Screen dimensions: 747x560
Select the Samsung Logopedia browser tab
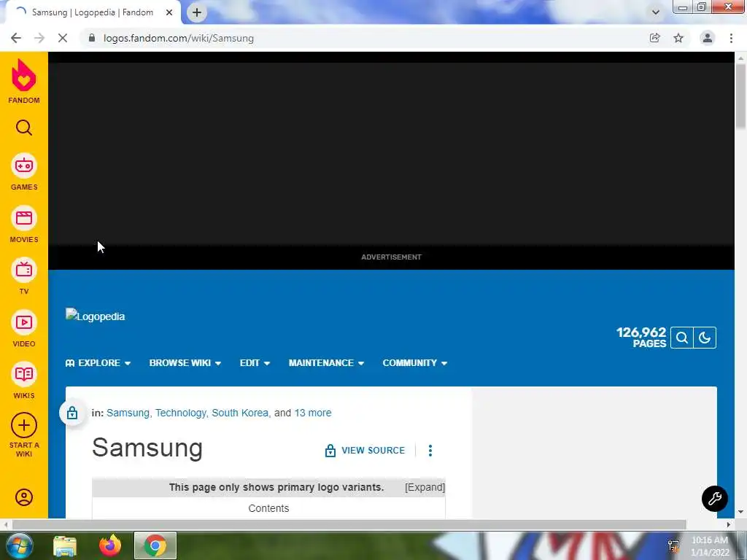[x=93, y=12]
